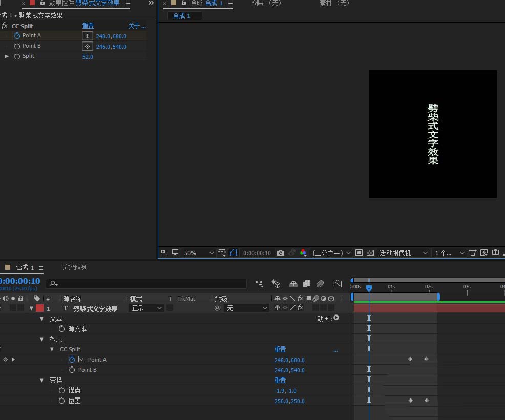
Task: Toggle the transparency grid in viewer
Action: tap(370, 253)
